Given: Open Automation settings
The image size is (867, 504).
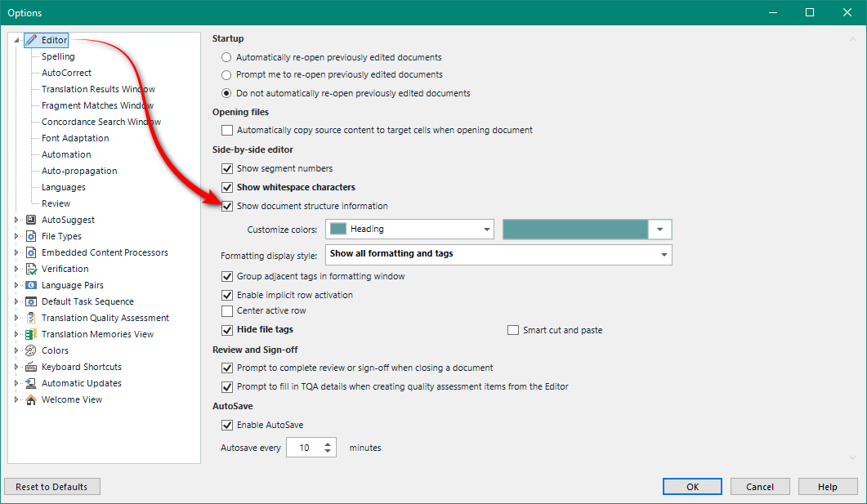Looking at the screenshot, I should (66, 154).
